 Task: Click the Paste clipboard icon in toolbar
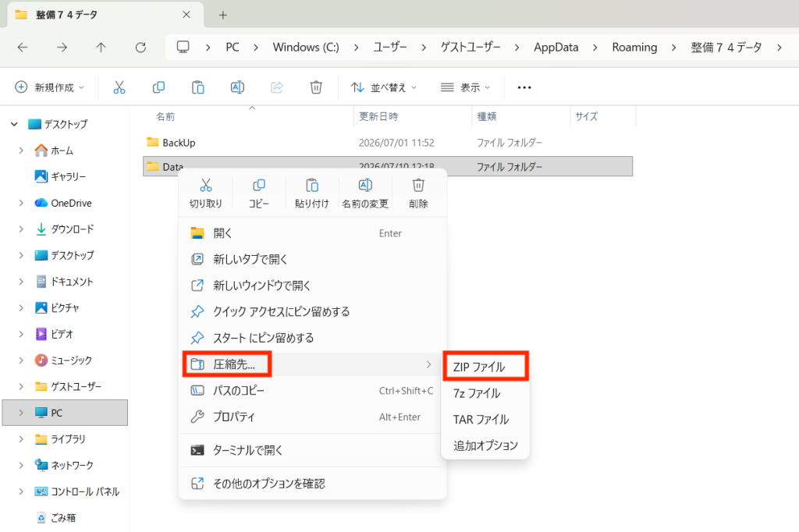click(x=197, y=87)
